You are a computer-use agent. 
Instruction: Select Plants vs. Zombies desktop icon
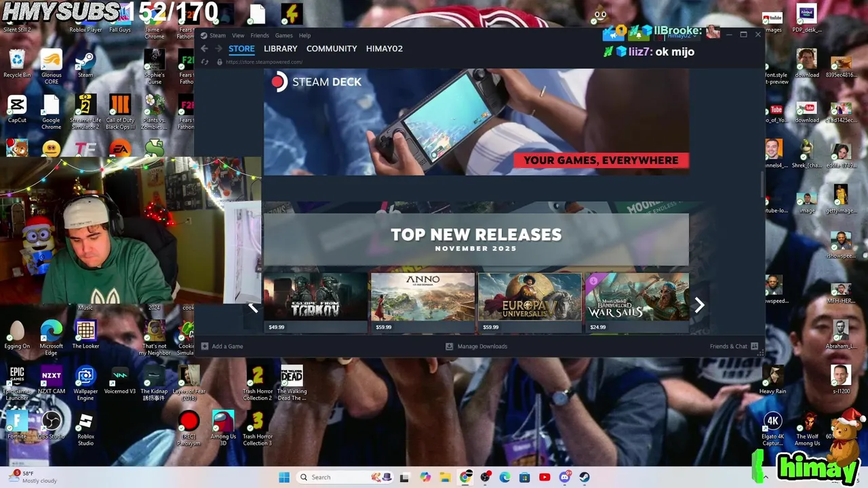154,112
